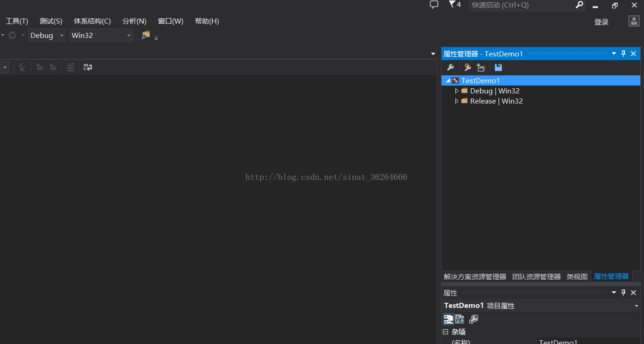Switch to 类视图 tab
The height and width of the screenshot is (344, 644).
(577, 276)
